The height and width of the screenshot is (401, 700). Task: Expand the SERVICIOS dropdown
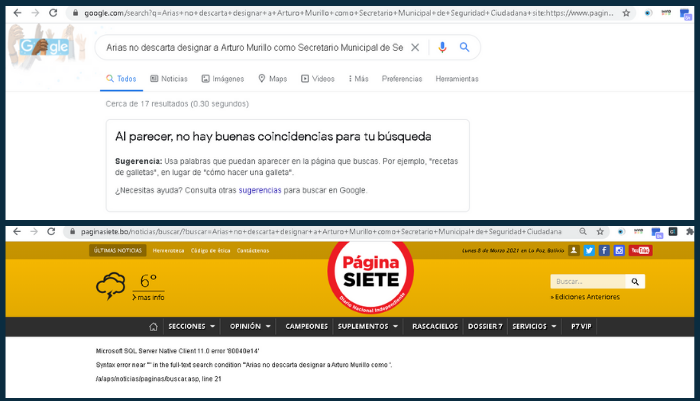point(534,326)
